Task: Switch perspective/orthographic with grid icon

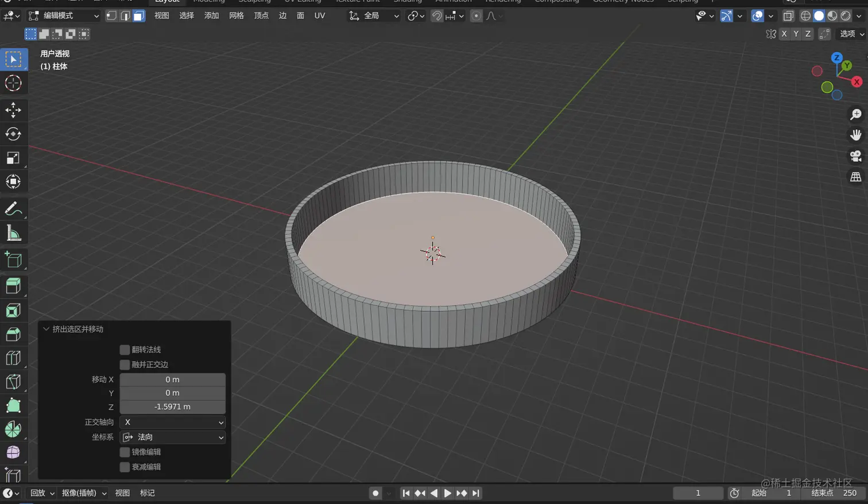Action: click(x=855, y=177)
